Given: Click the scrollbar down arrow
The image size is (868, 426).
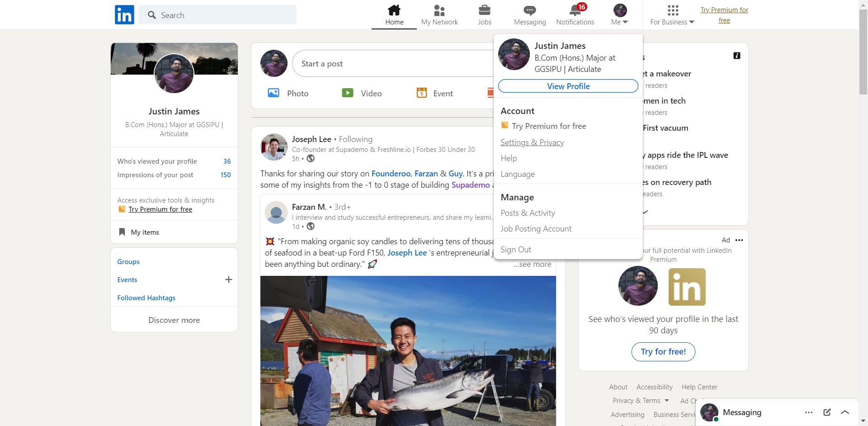Looking at the screenshot, I should pyautogui.click(x=863, y=421).
